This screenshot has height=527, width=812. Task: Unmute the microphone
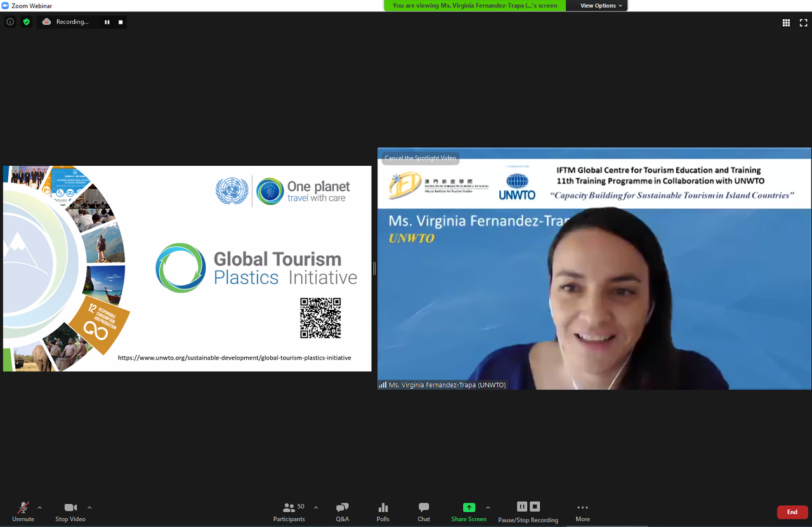point(23,512)
